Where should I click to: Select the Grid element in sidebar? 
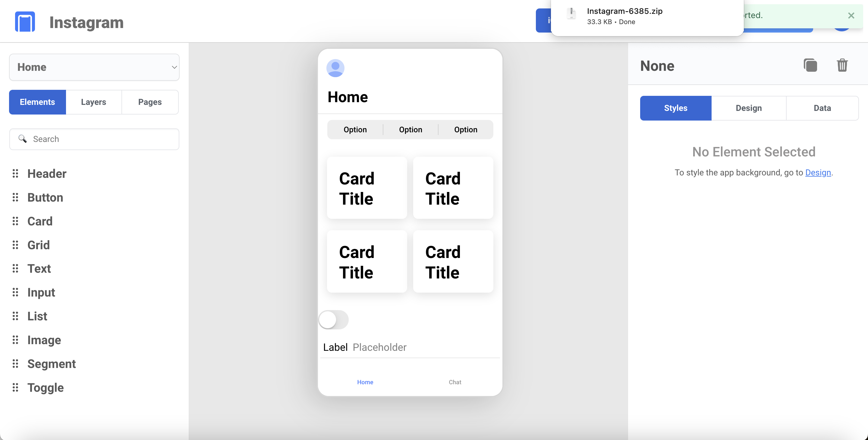(39, 245)
